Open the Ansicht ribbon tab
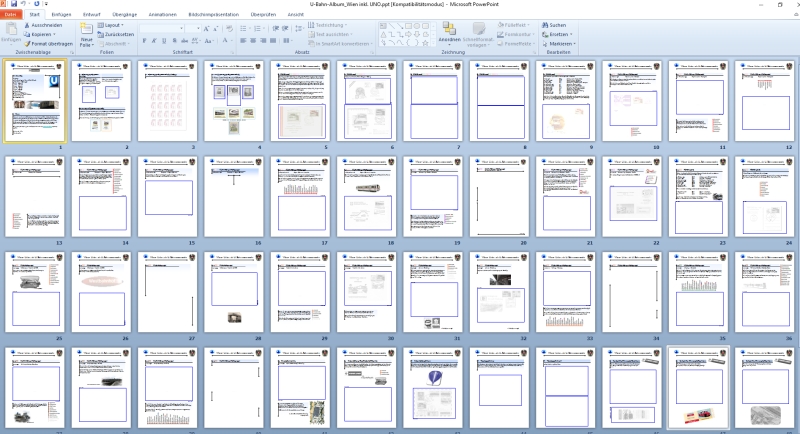This screenshot has width=800, height=434. pos(296,16)
